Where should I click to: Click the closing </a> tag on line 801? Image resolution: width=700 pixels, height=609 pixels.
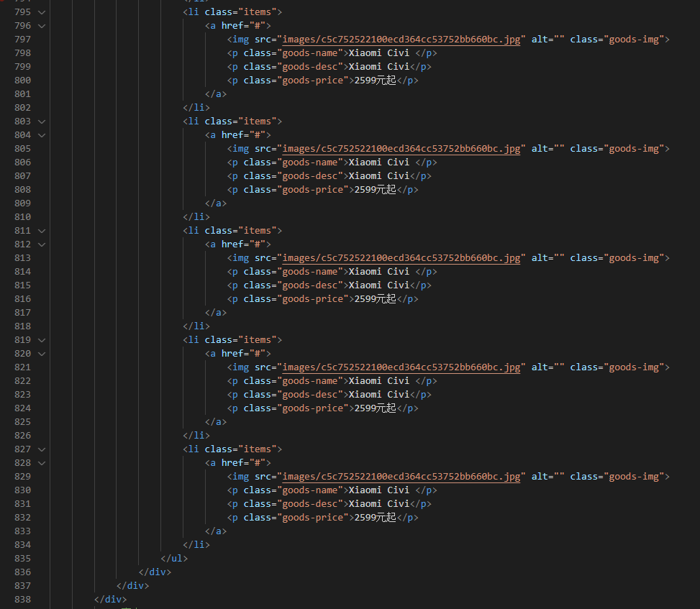point(216,94)
